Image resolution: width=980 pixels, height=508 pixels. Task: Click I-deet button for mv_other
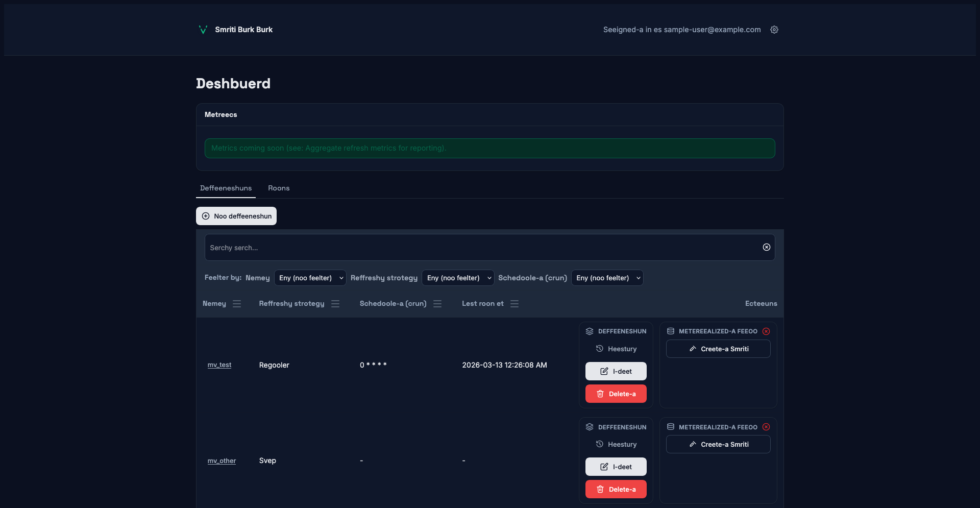coord(616,467)
